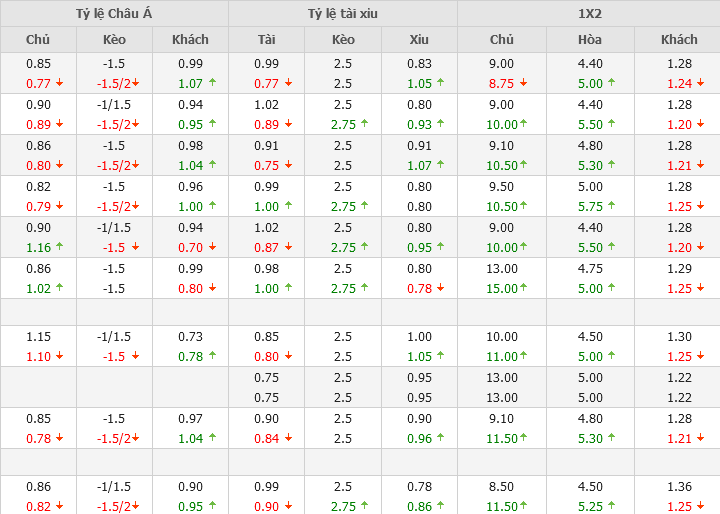The width and height of the screenshot is (720, 514).
Task: Open the 1X2 header section
Action: coord(589,14)
